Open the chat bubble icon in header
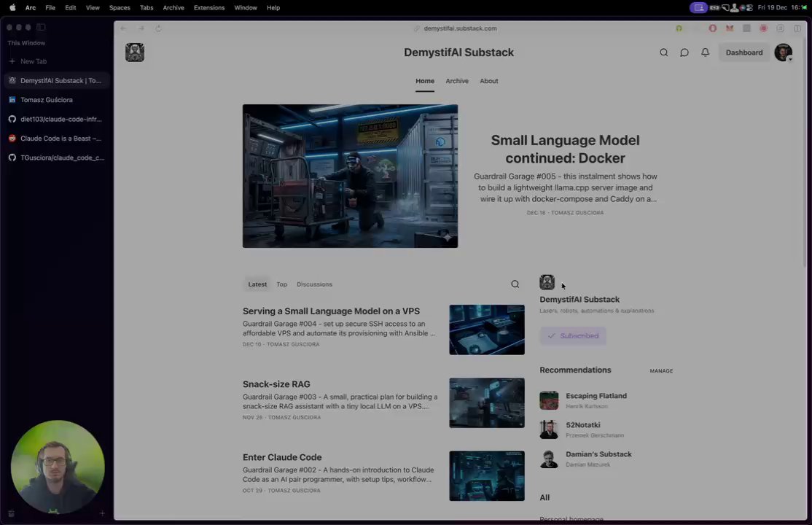Image resolution: width=812 pixels, height=525 pixels. click(x=684, y=52)
